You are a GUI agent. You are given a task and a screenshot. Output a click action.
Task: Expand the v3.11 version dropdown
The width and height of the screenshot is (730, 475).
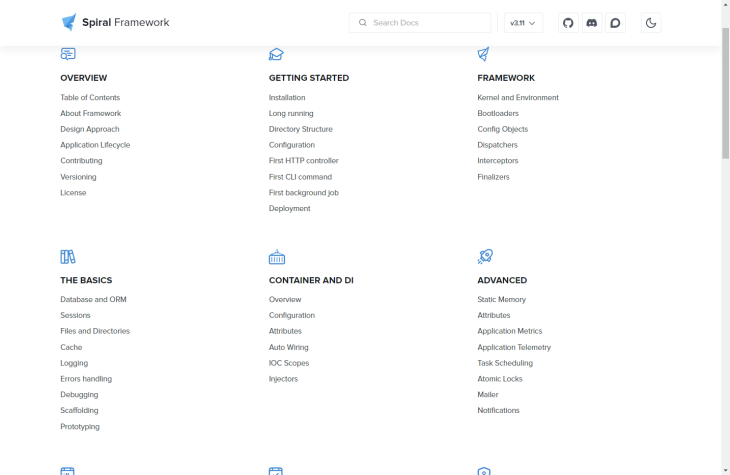(x=523, y=23)
